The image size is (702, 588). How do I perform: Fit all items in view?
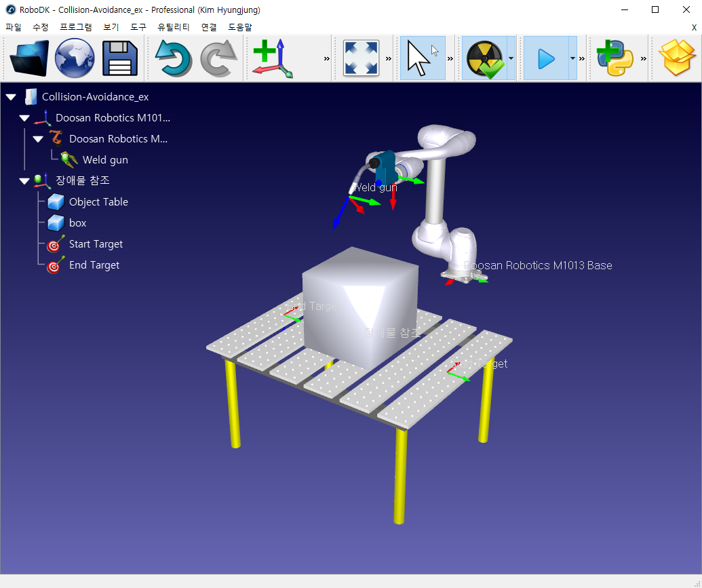coord(362,58)
